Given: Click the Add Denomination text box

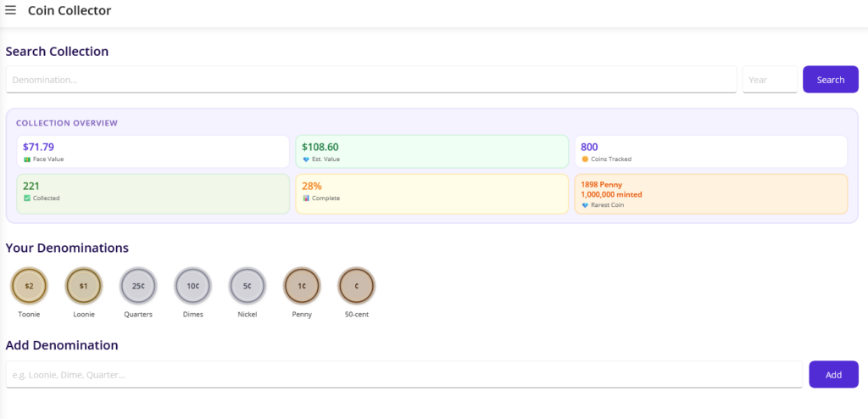Looking at the screenshot, I should (403, 375).
